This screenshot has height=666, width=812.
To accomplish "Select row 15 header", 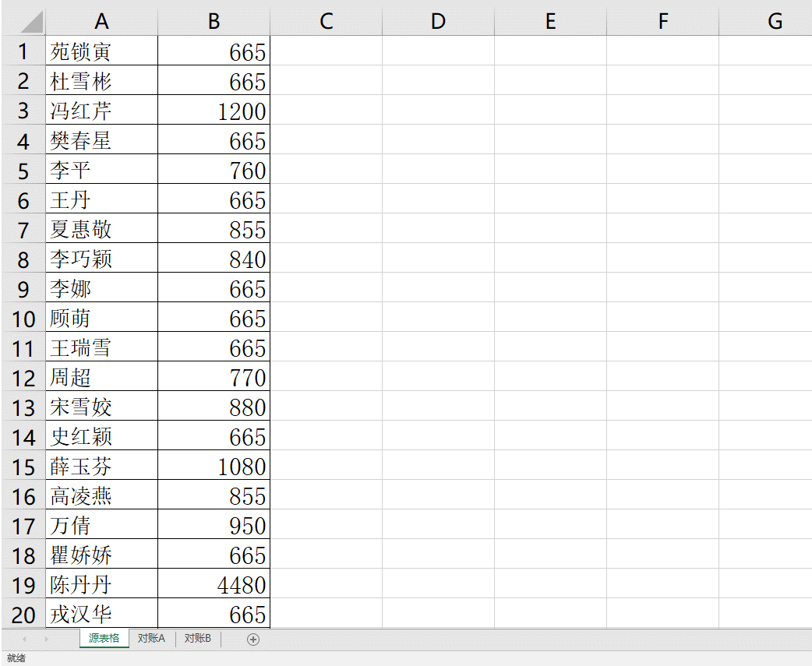I will coord(24,465).
